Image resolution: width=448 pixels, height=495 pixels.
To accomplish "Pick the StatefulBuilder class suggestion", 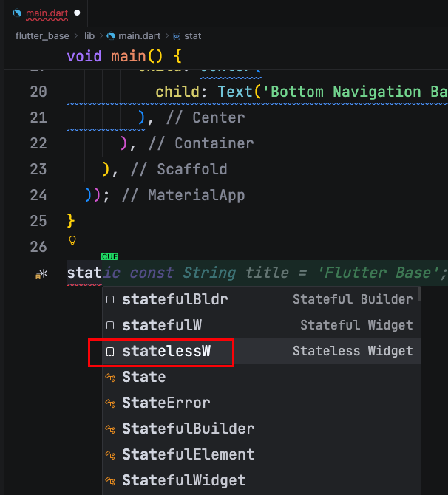I will 188,429.
